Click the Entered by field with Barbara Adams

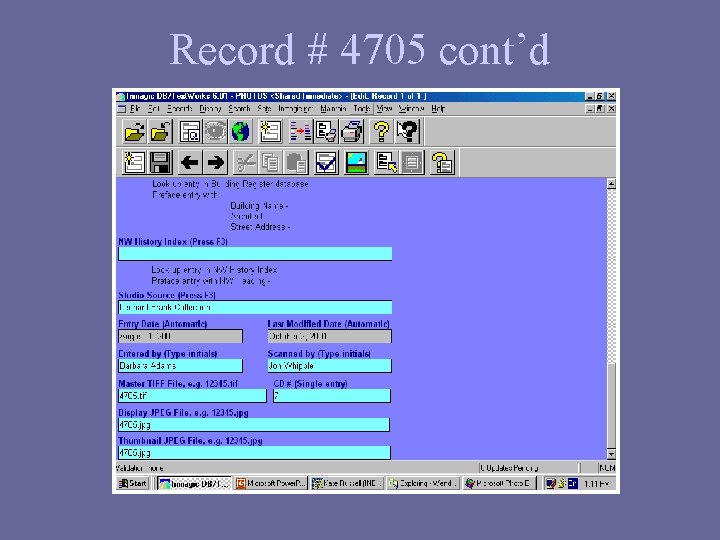(x=180, y=366)
